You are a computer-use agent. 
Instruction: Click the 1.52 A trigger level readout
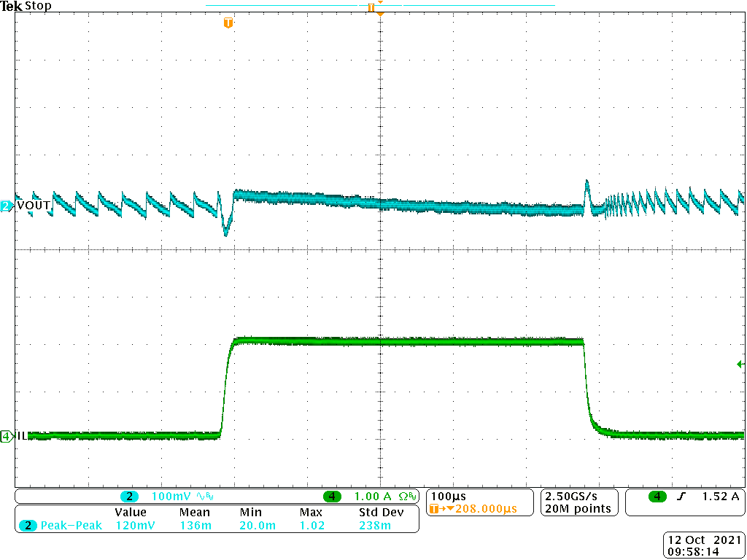(719, 497)
